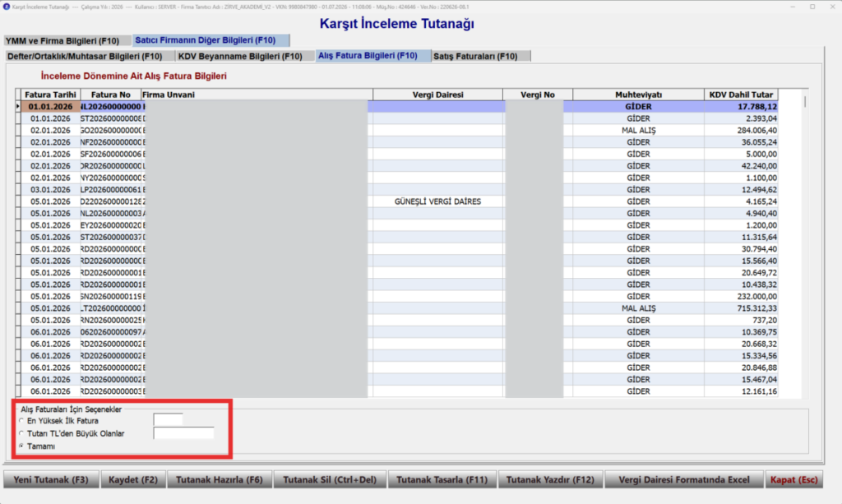
Task: Click the Vergi No column header
Action: pyautogui.click(x=538, y=95)
